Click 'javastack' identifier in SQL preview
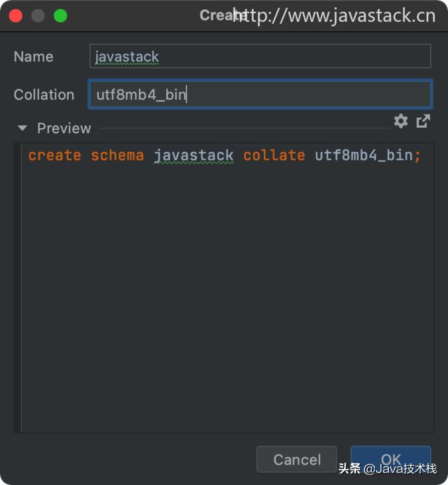Viewport: 448px width, 485px height. [194, 156]
